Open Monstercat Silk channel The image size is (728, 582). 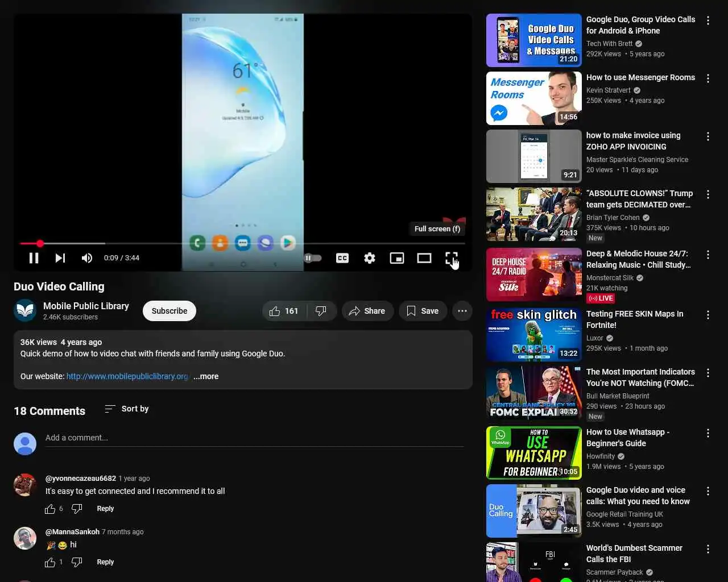(610, 278)
